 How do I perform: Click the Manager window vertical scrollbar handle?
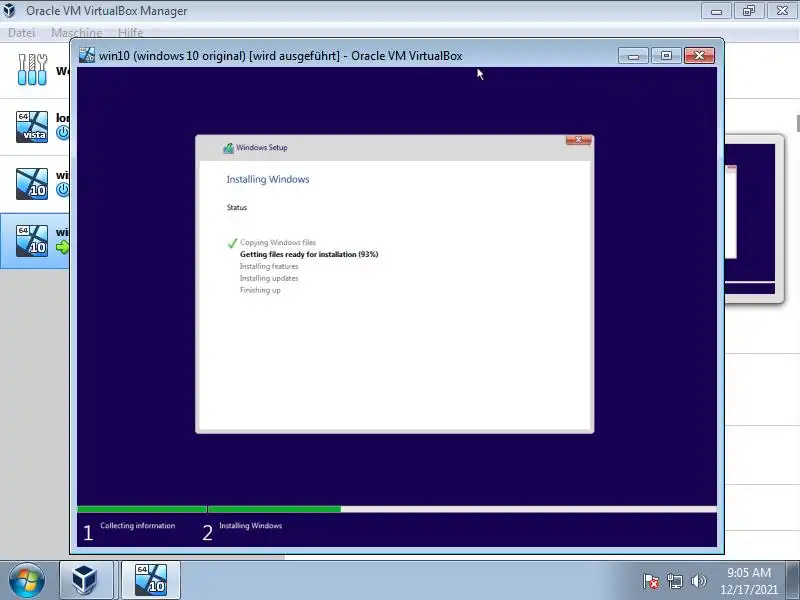pyautogui.click(x=797, y=123)
